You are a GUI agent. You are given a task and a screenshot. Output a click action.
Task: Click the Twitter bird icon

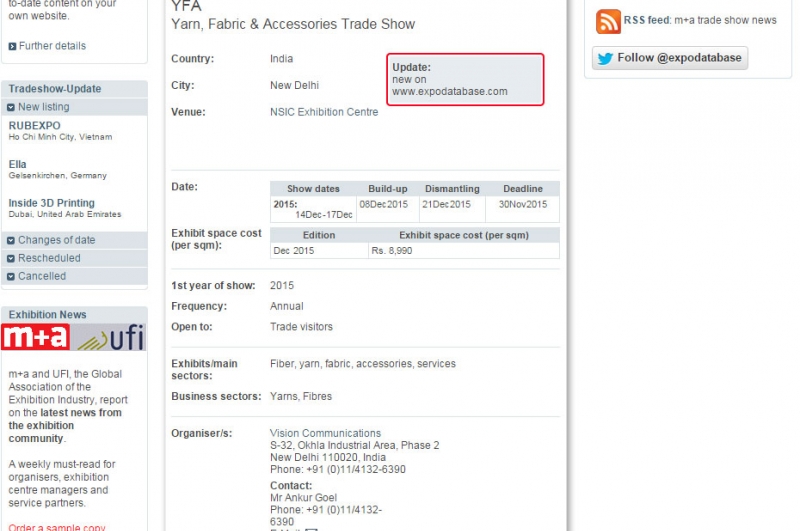(605, 58)
